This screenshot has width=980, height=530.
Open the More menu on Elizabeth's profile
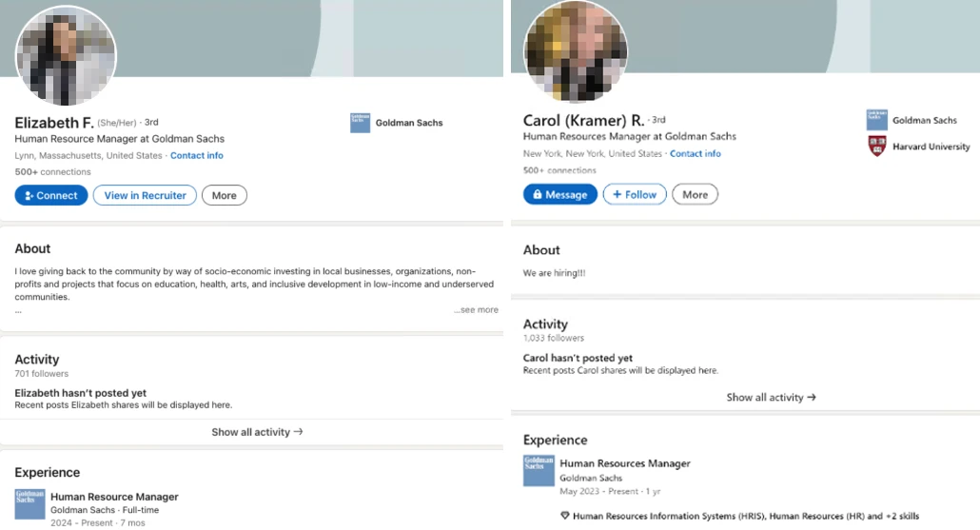[x=225, y=195]
